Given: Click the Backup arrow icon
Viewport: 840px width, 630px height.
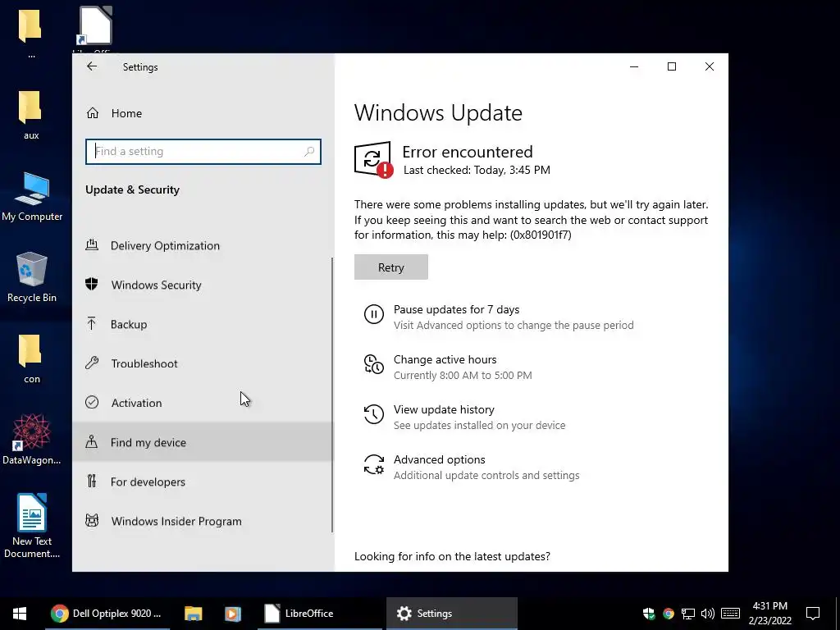Looking at the screenshot, I should click(x=92, y=323).
